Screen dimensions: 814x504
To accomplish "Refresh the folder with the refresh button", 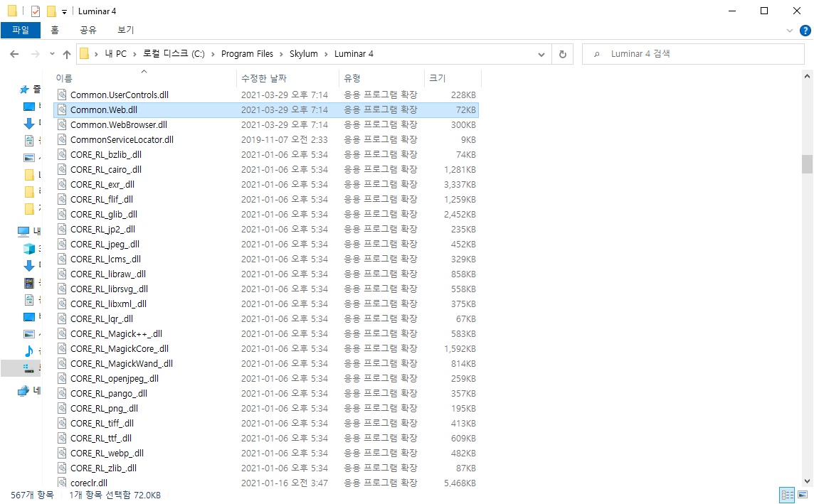I will tap(562, 54).
